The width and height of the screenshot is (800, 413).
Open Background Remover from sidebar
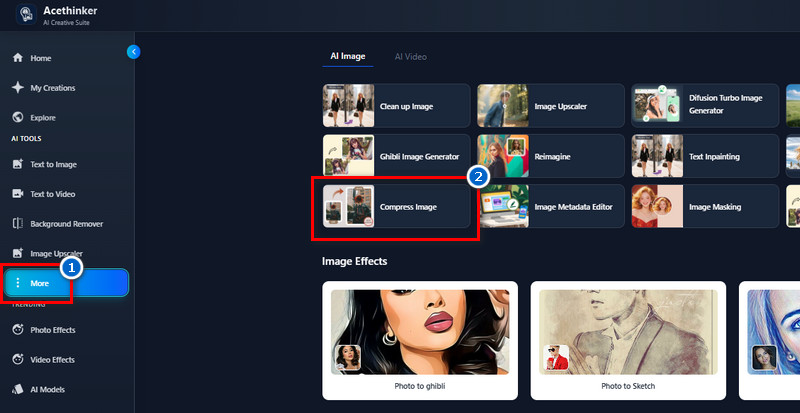tap(67, 224)
